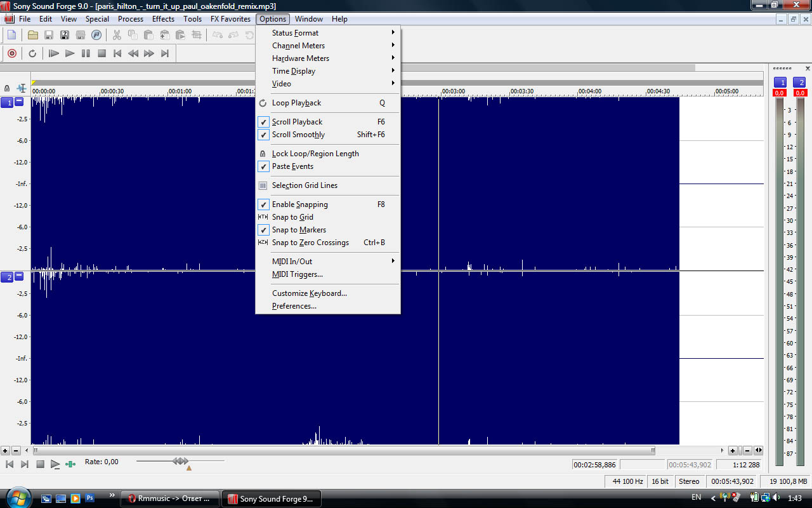Save the file using the floppy disk icon
Screen dimensions: 812x508
tap(48, 35)
